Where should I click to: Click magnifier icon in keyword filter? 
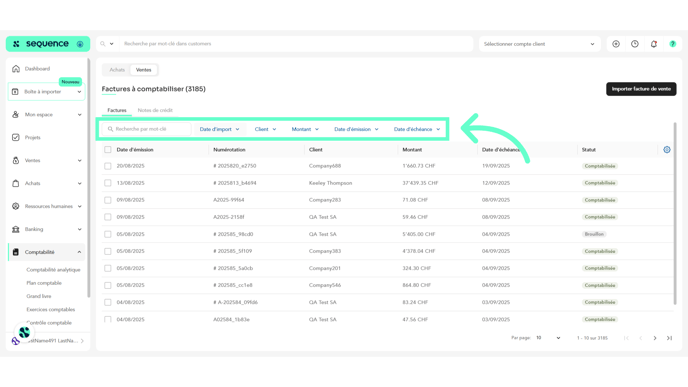click(110, 129)
